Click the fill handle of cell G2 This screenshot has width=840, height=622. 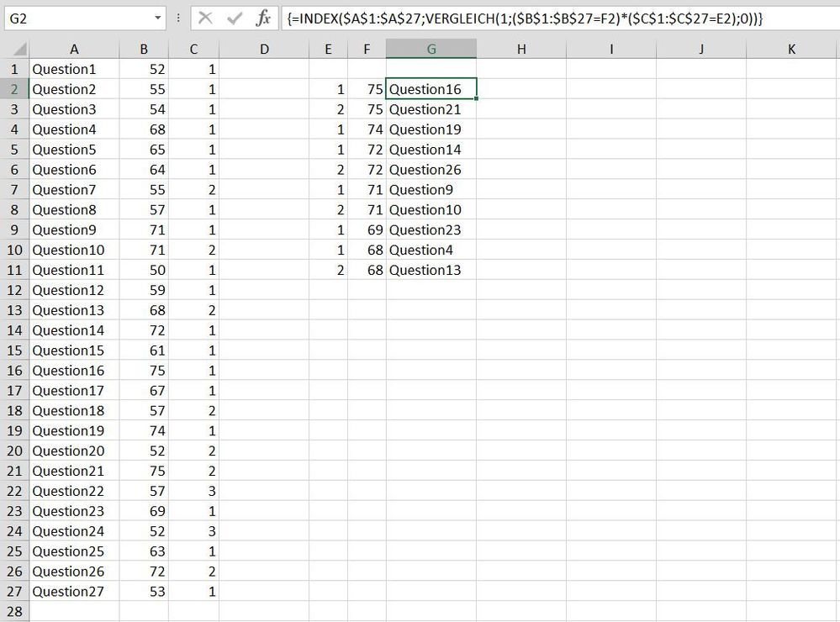[x=476, y=98]
